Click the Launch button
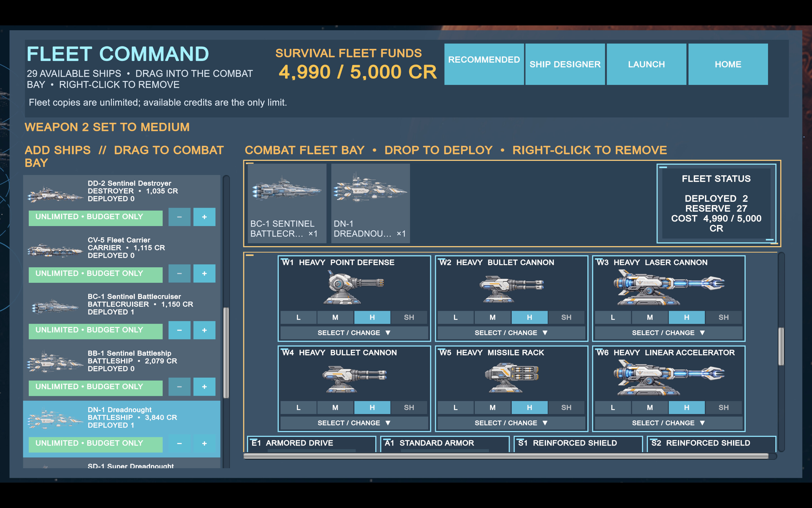This screenshot has width=812, height=508. [646, 64]
